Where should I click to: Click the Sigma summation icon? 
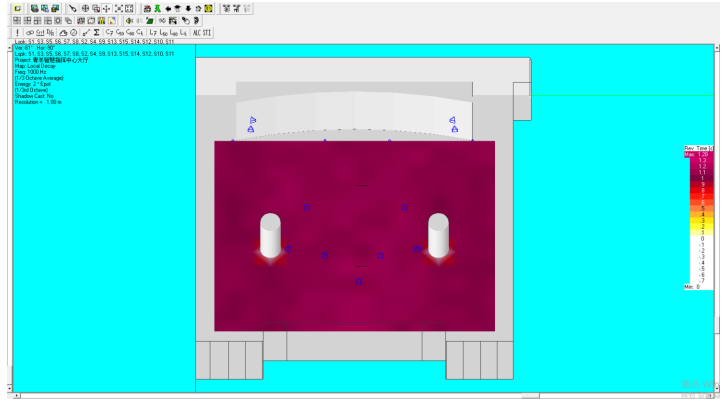point(96,33)
